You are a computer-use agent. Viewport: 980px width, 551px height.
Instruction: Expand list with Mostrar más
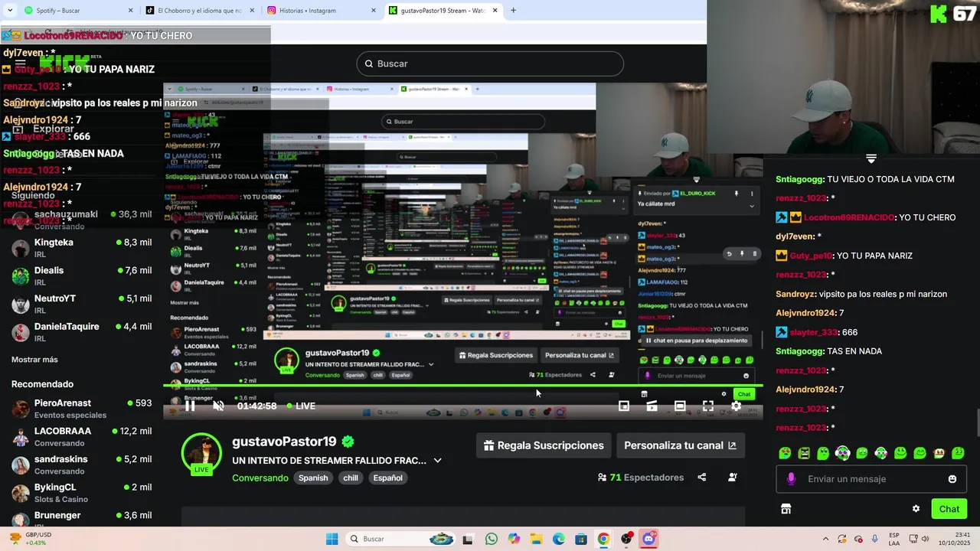click(34, 360)
